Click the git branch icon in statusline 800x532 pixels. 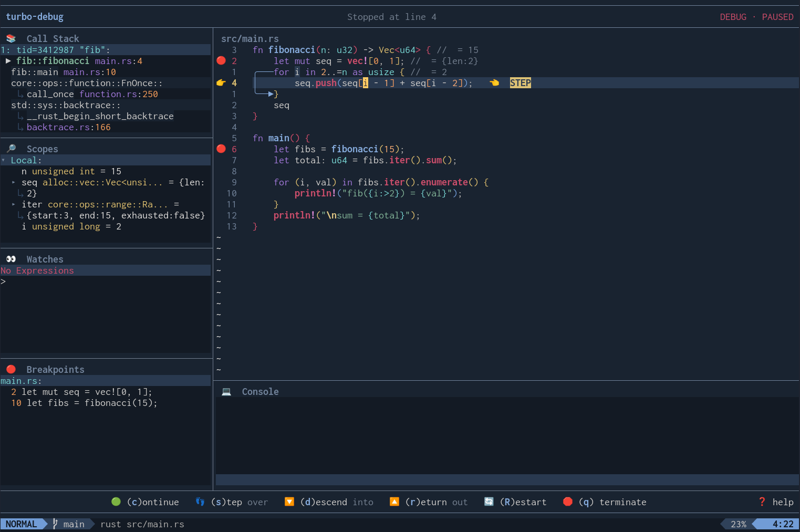click(x=55, y=524)
